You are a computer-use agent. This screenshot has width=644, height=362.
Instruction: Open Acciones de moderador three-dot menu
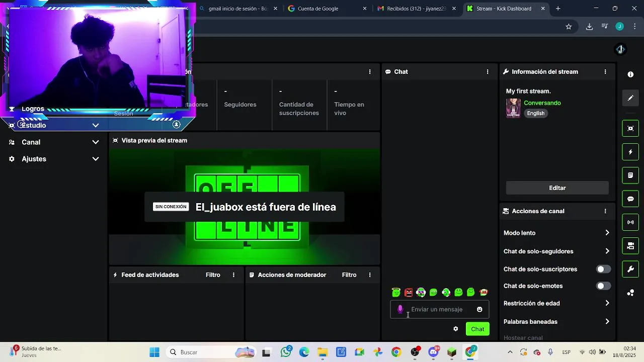[370, 275]
